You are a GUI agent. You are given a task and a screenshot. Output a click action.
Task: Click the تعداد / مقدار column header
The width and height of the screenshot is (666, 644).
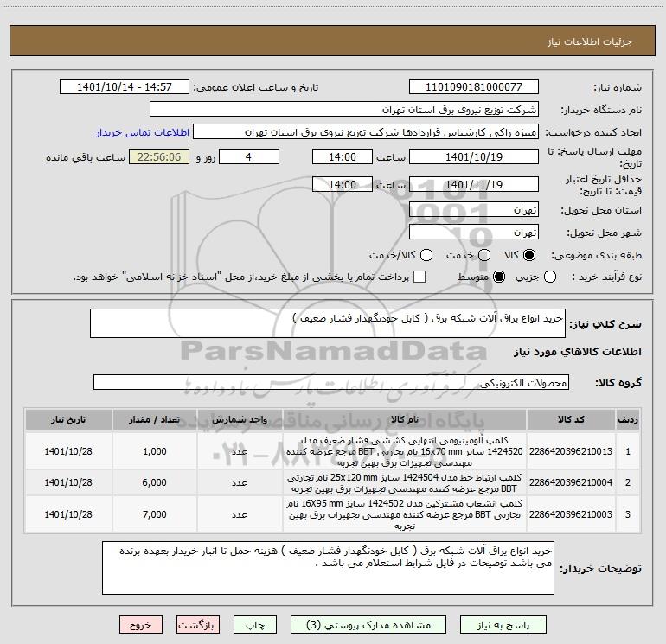pos(155,419)
